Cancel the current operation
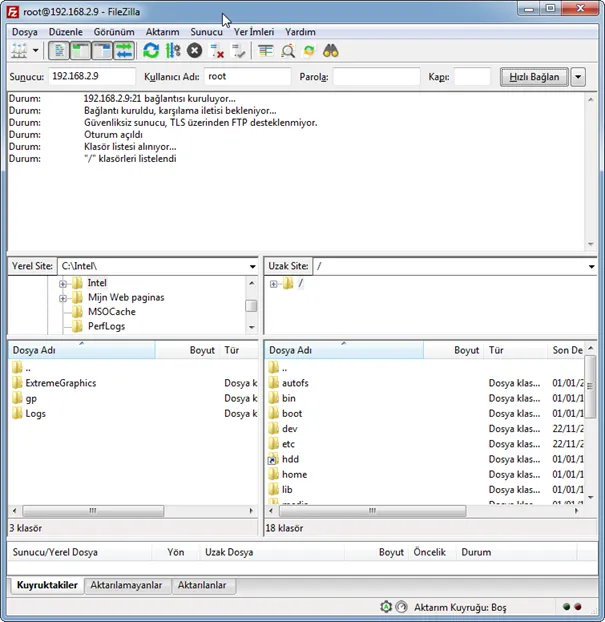The width and height of the screenshot is (605, 622). point(194,51)
